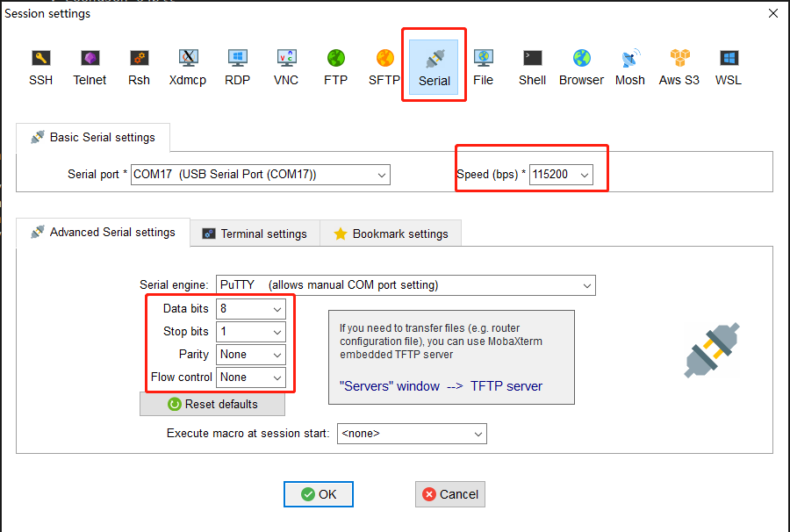Open the Serial port COM17 dropdown
The width and height of the screenshot is (790, 532).
coord(261,175)
